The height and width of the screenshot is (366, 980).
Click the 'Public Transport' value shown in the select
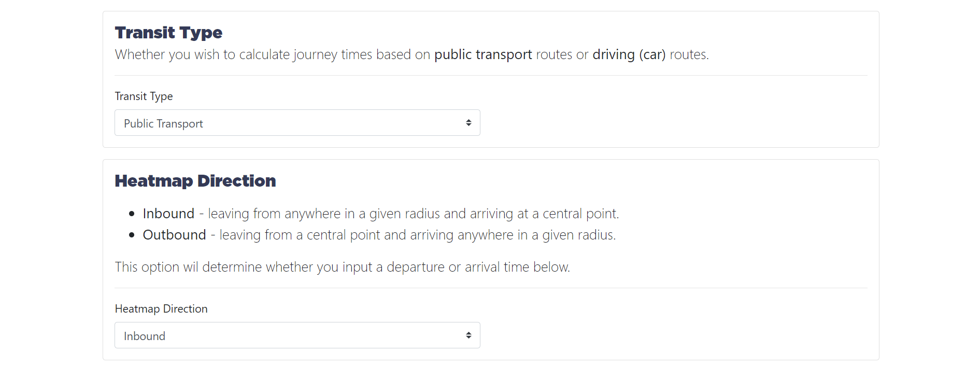pos(163,123)
